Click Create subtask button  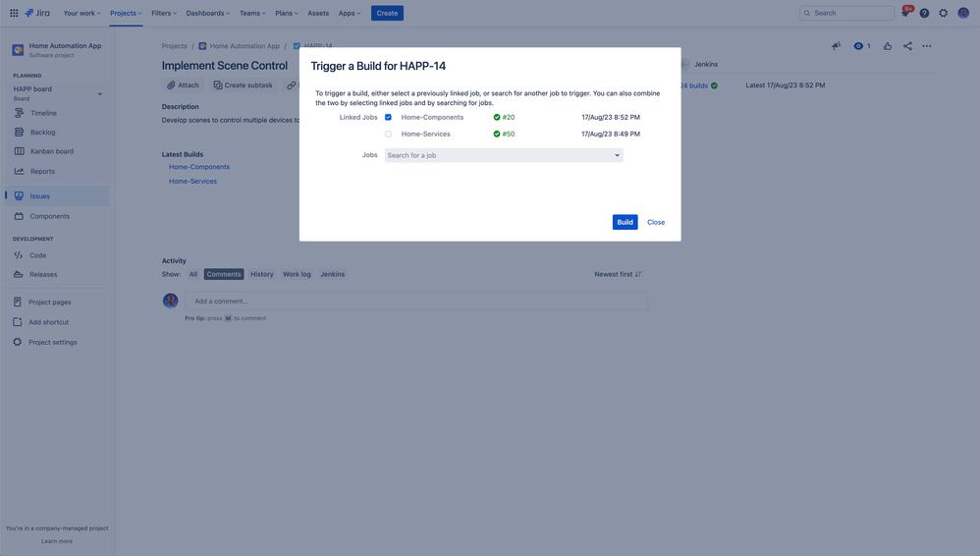(244, 85)
